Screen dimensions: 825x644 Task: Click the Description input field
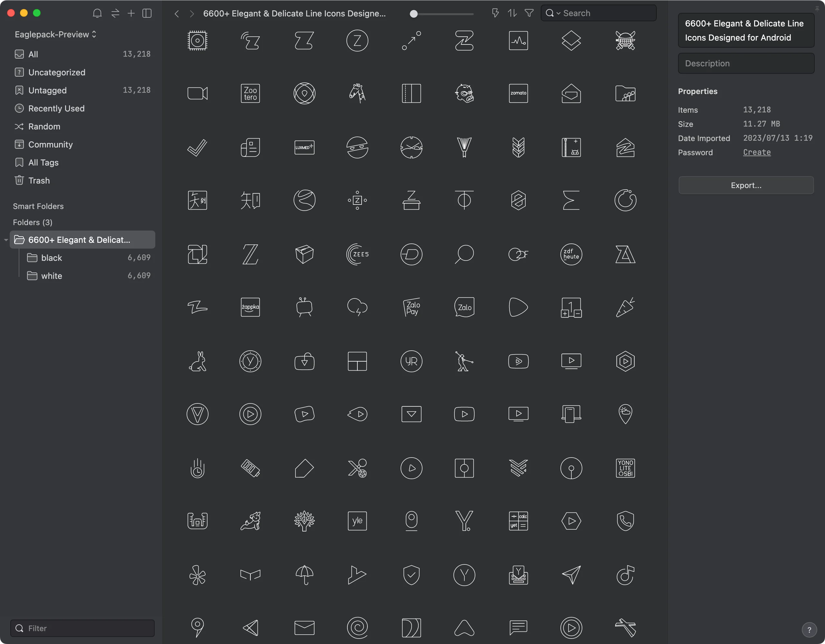click(x=746, y=63)
